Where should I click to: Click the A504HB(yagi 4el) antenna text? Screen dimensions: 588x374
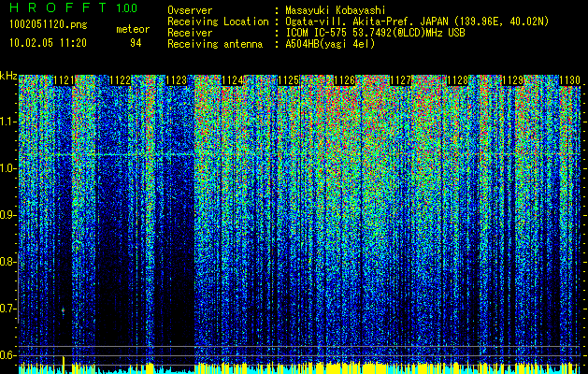(x=330, y=44)
